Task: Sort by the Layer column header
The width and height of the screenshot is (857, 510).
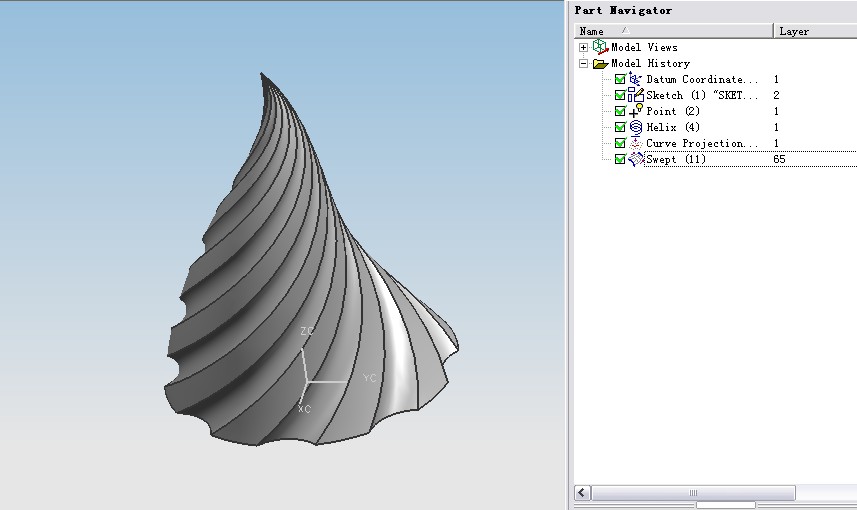Action: [815, 31]
